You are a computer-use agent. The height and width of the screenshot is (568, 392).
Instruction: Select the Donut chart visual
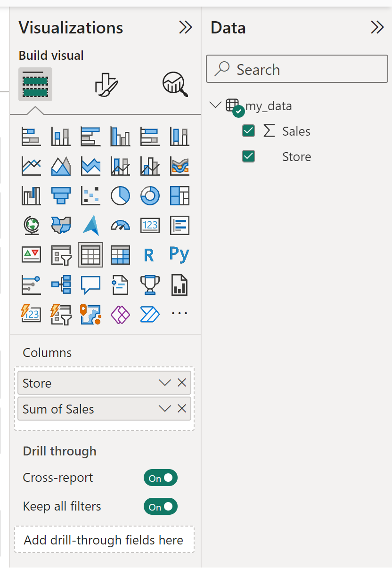pyautogui.click(x=150, y=195)
